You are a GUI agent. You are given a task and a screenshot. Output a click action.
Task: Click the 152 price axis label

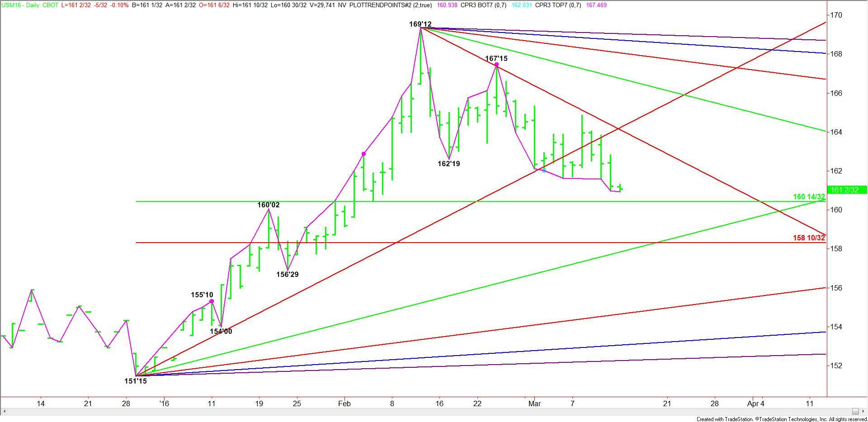pos(836,366)
